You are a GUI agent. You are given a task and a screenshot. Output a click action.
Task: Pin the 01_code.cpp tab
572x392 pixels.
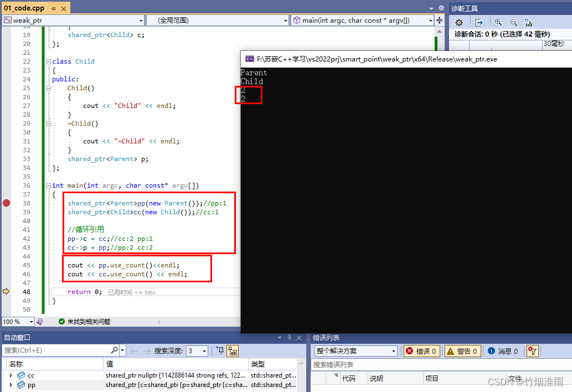tap(54, 8)
